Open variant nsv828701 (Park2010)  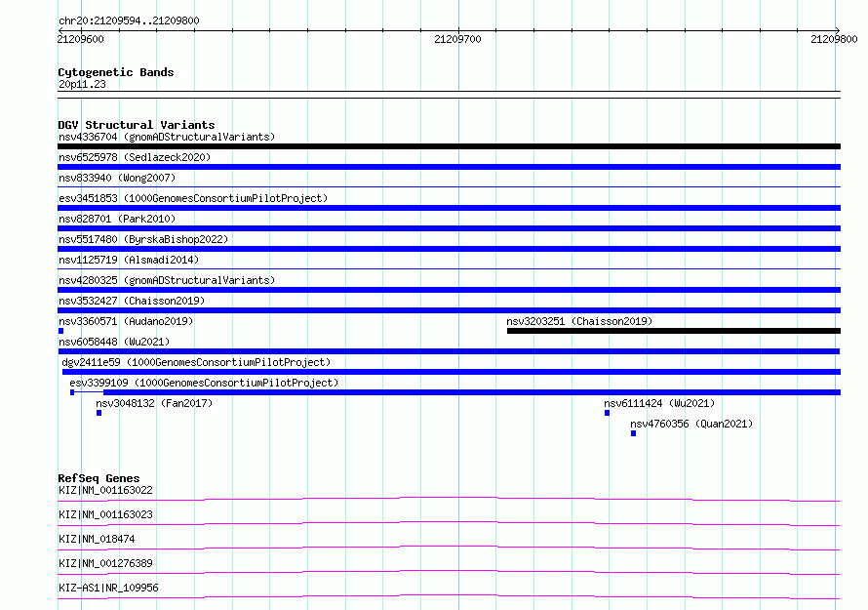tap(117, 219)
